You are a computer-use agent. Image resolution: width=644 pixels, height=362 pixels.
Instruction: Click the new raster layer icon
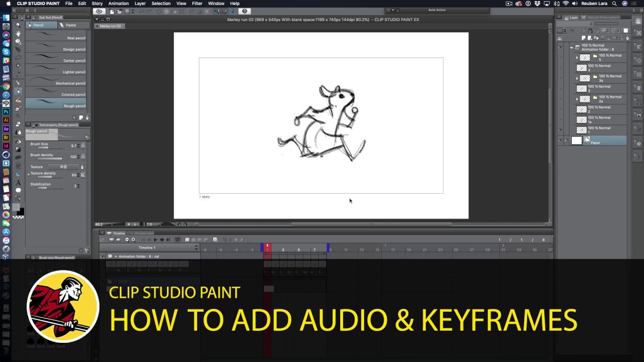[584, 38]
